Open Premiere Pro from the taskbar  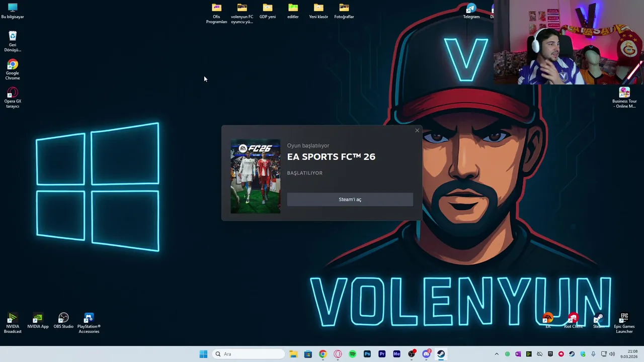coord(382,354)
